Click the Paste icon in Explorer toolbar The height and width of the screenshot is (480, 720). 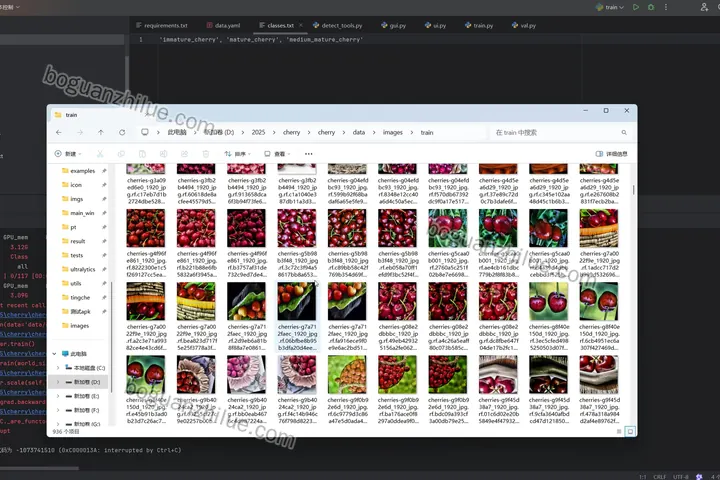[142, 154]
